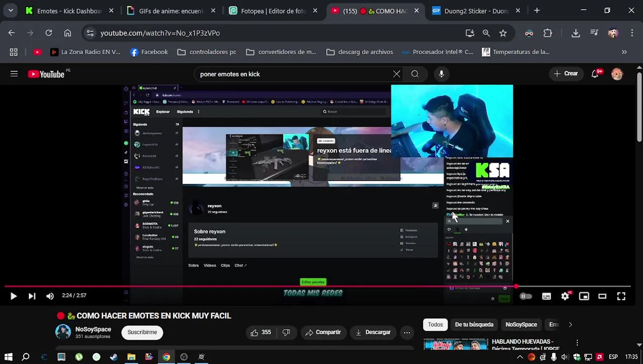
Task: Switch to miniplayer mode
Action: click(584, 296)
